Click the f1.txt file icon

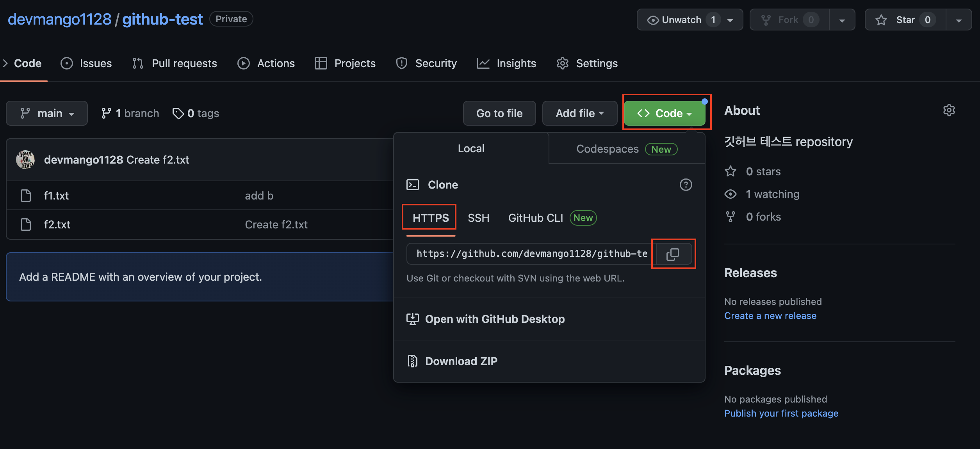26,196
